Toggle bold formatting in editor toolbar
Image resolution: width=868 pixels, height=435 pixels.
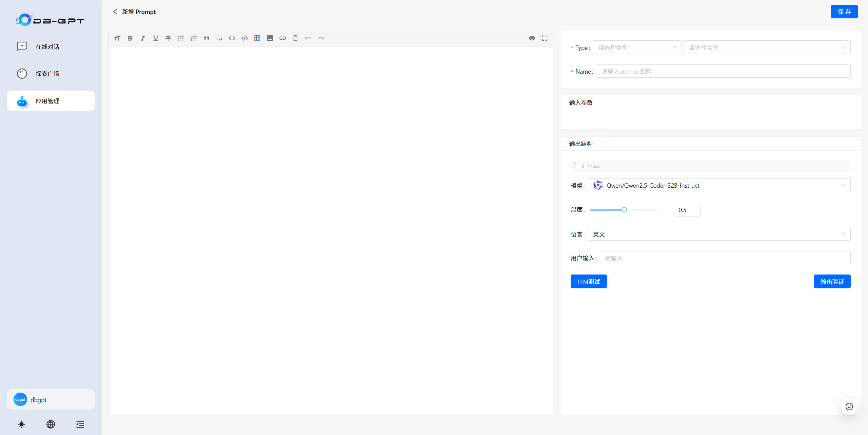tap(130, 38)
